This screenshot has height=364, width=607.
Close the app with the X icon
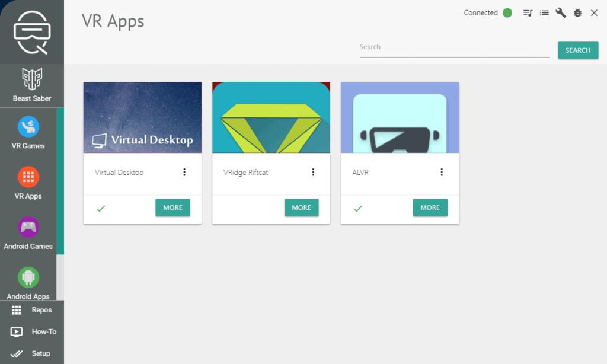pyautogui.click(x=594, y=13)
